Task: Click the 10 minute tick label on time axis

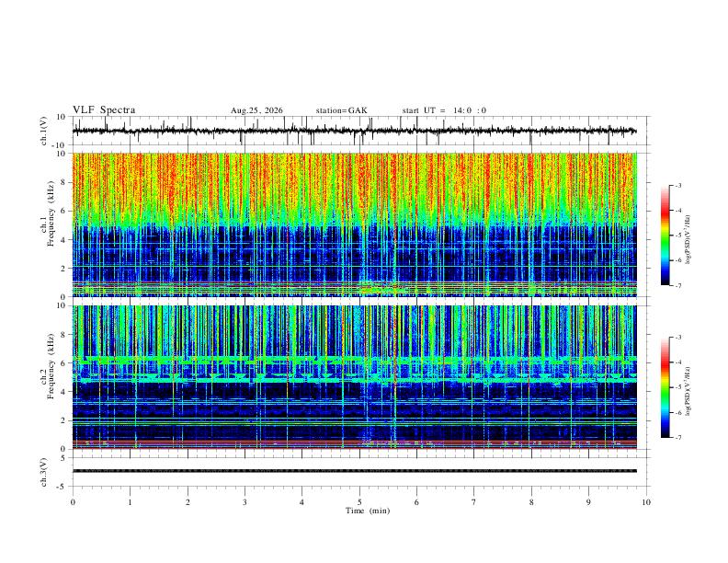Action: [646, 502]
